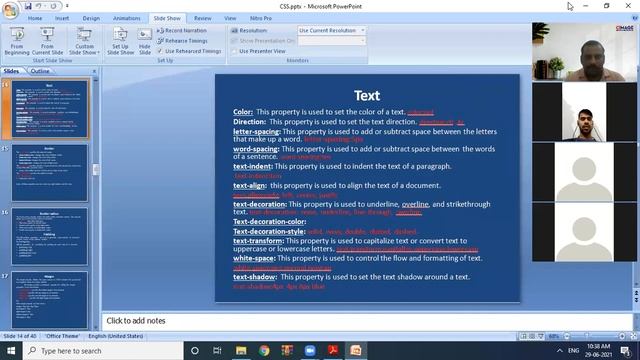Switch to the Slides pane tab

tap(11, 71)
